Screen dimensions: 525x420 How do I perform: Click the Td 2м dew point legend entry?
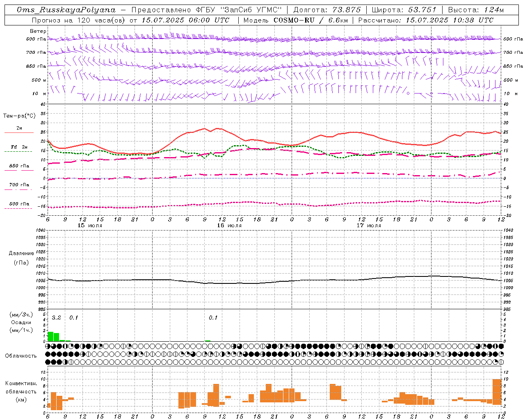click(19, 147)
